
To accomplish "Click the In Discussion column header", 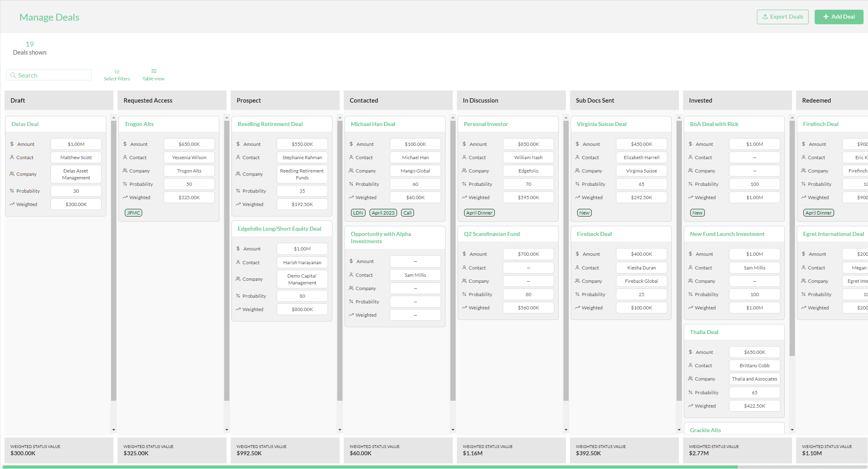I will pyautogui.click(x=480, y=101).
